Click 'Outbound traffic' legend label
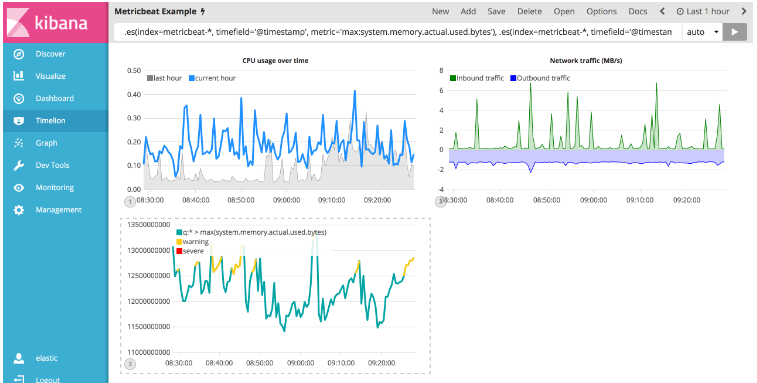This screenshot has width=757, height=383. coord(544,78)
